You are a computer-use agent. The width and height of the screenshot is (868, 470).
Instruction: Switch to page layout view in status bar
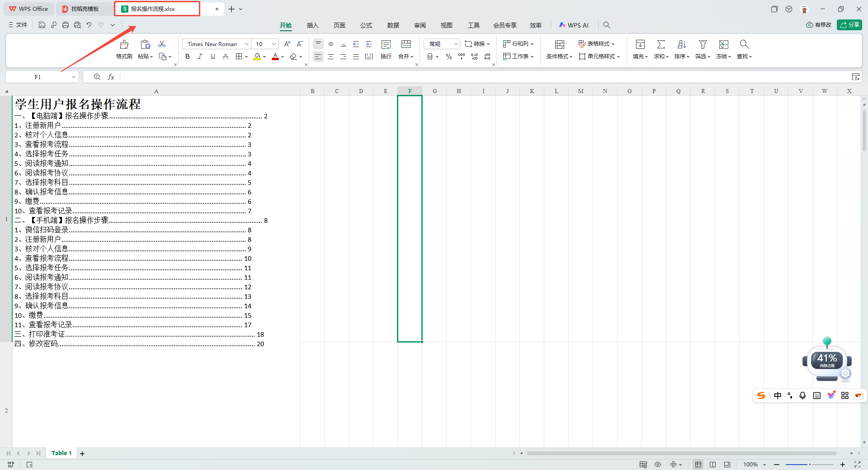tap(713, 465)
